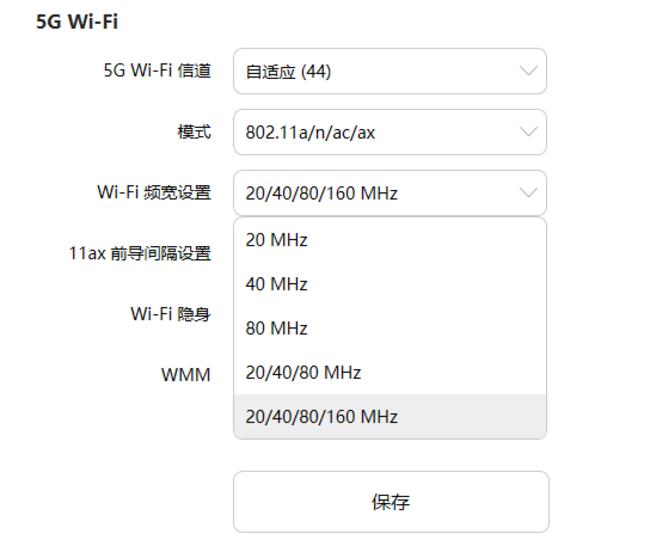Click the 模式 label
This screenshot has width=650, height=552.
(x=194, y=132)
